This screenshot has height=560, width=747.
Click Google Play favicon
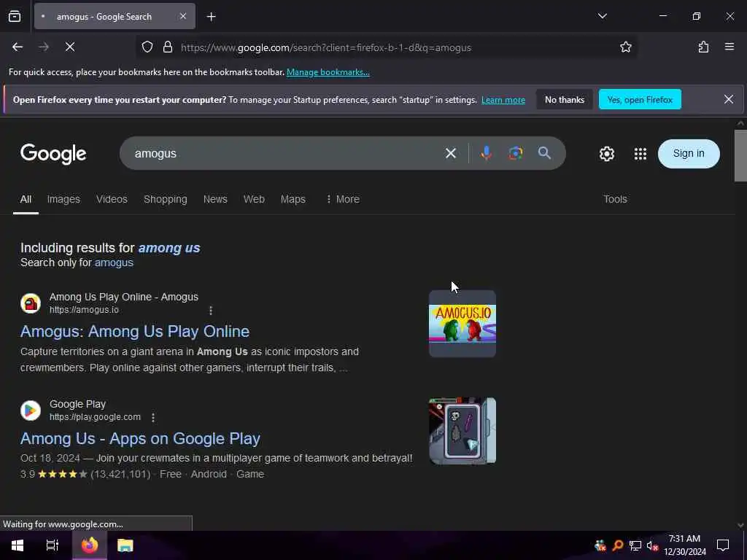pyautogui.click(x=31, y=411)
